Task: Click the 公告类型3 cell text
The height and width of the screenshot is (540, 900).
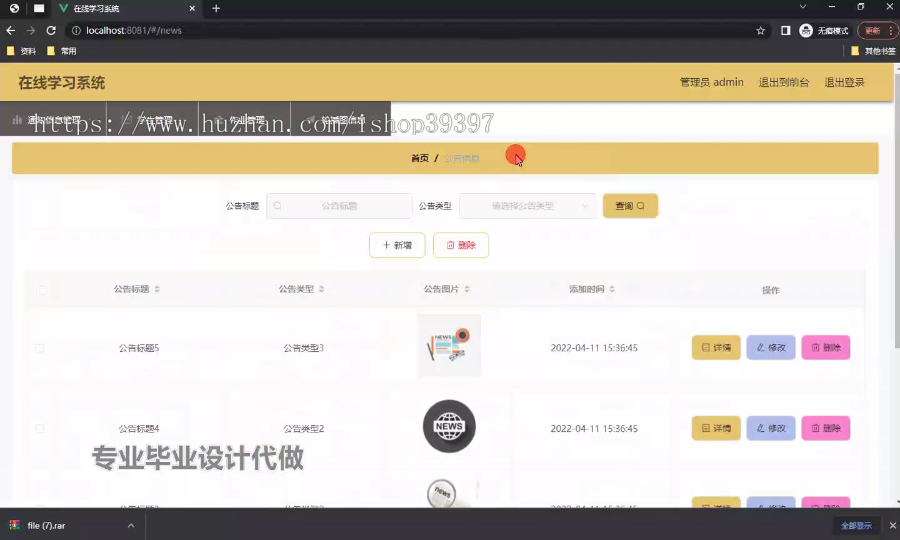Action: pyautogui.click(x=304, y=348)
